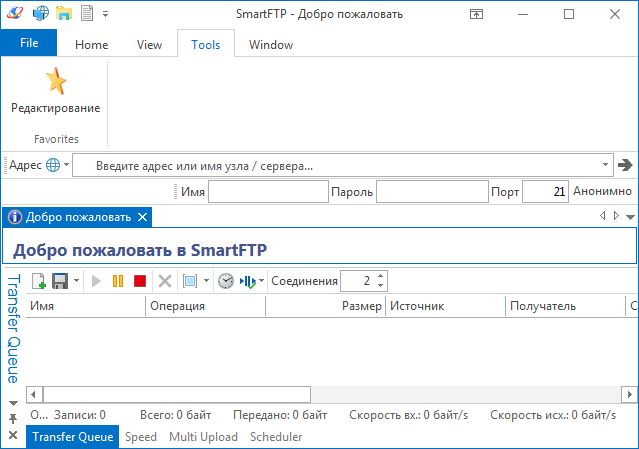Increase the Соединения connection count
639x449 pixels.
click(381, 276)
